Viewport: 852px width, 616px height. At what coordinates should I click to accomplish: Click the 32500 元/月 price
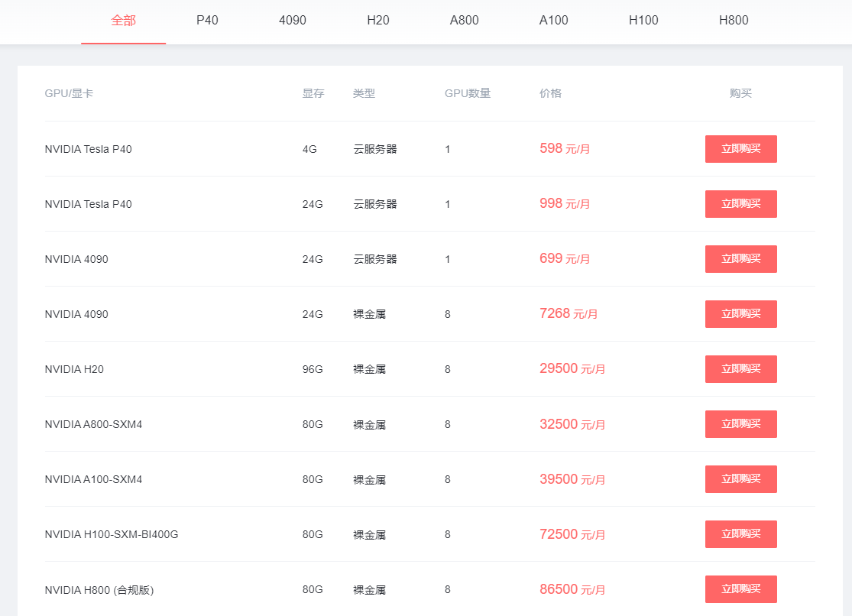pos(572,424)
